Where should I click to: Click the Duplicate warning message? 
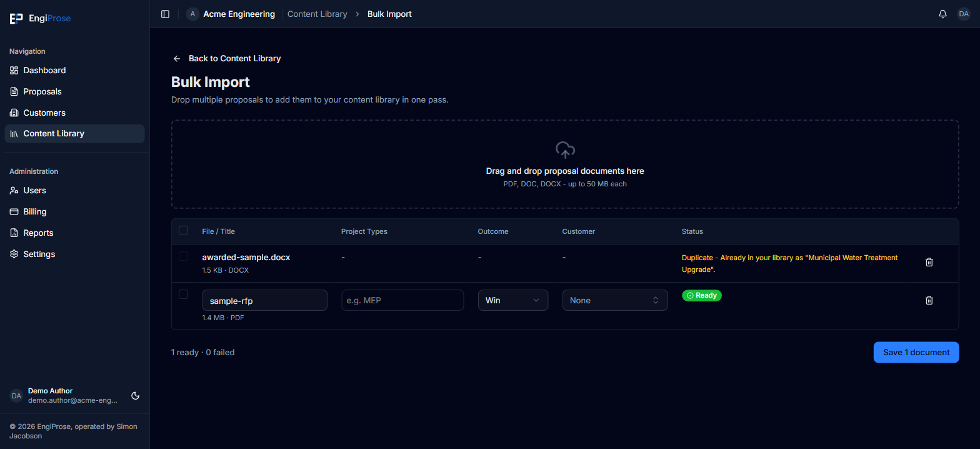point(790,263)
